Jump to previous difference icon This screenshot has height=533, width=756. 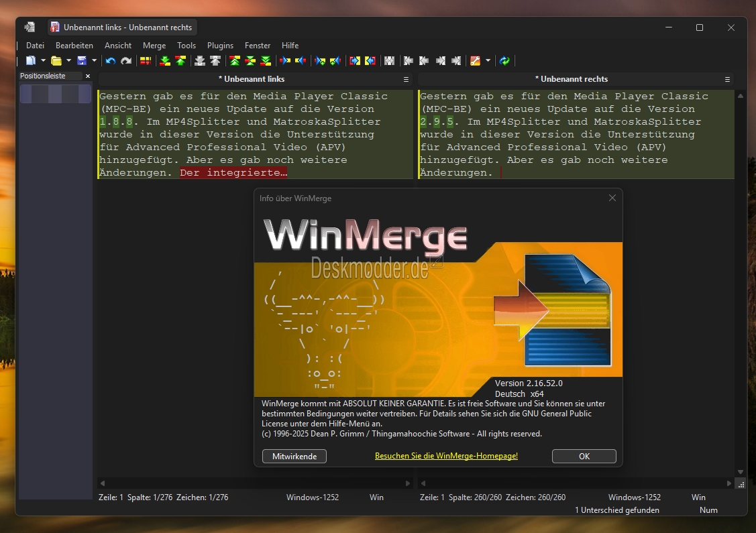pos(180,61)
